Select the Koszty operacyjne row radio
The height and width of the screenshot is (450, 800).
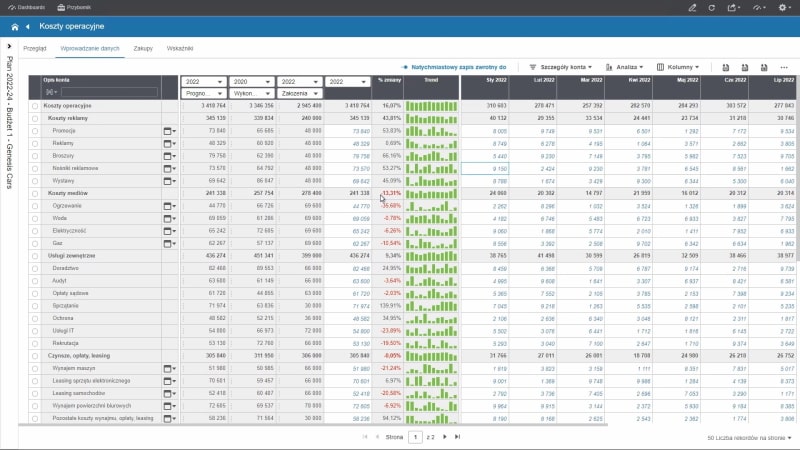(x=35, y=106)
